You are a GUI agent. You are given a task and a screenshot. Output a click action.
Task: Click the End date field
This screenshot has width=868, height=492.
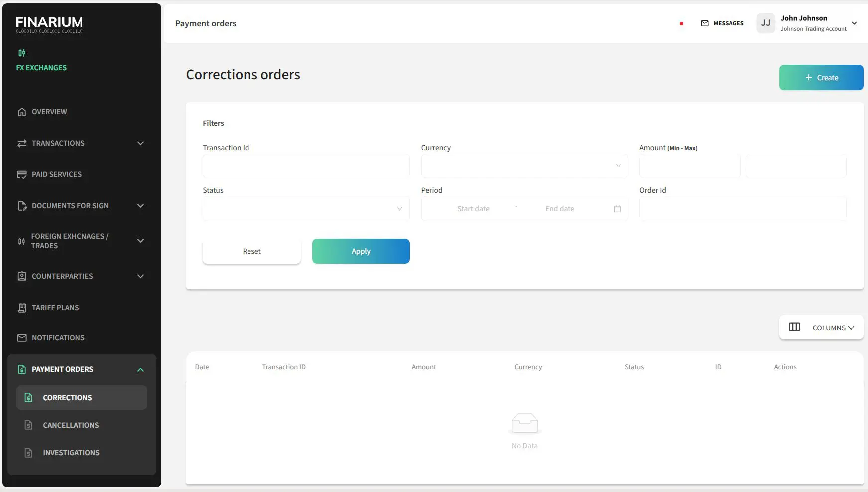click(x=560, y=209)
